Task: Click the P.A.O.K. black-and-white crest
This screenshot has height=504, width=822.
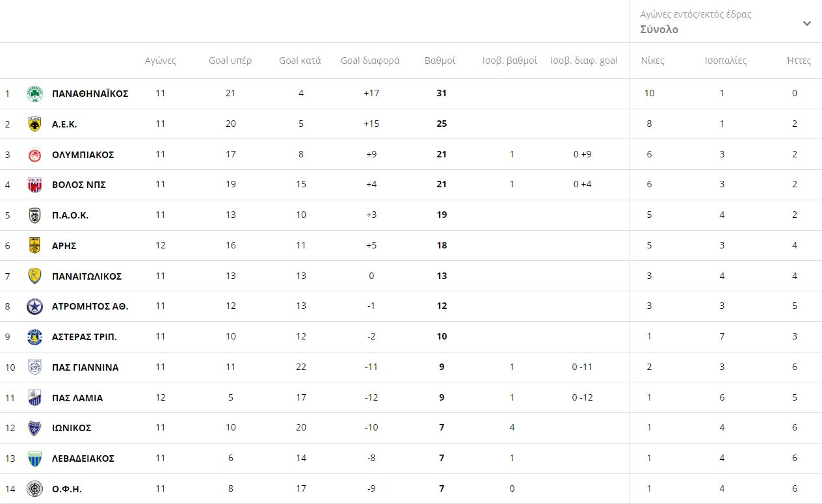Action: (x=34, y=215)
